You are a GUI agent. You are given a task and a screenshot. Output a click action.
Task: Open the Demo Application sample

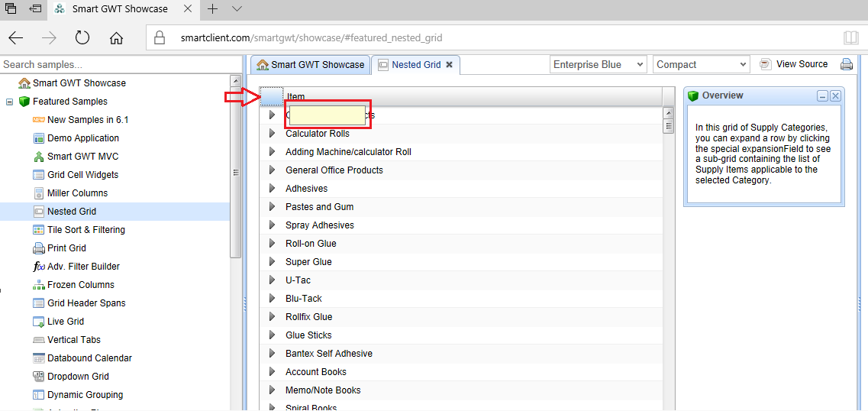[x=83, y=138]
